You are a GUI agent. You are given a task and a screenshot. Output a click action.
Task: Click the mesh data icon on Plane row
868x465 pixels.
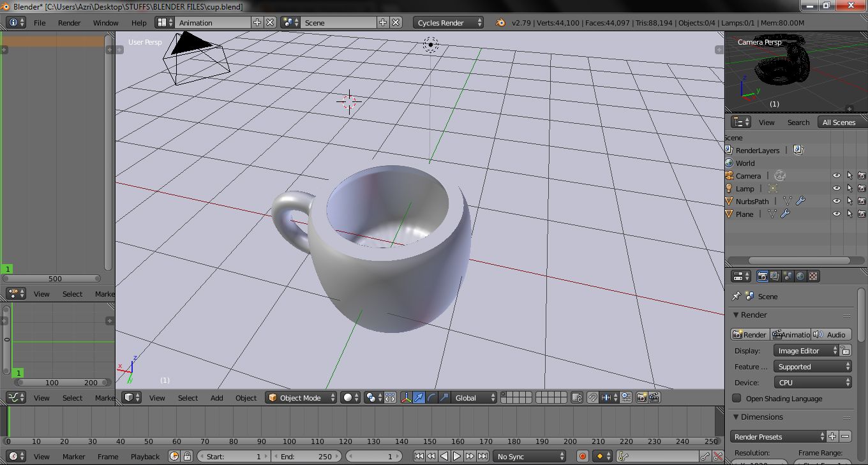pyautogui.click(x=772, y=214)
